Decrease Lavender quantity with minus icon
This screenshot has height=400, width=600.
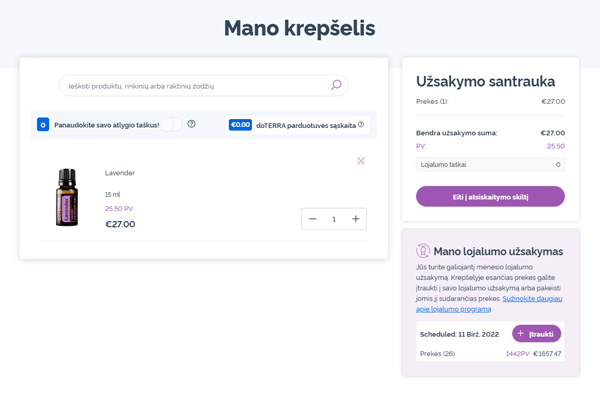pos(313,219)
